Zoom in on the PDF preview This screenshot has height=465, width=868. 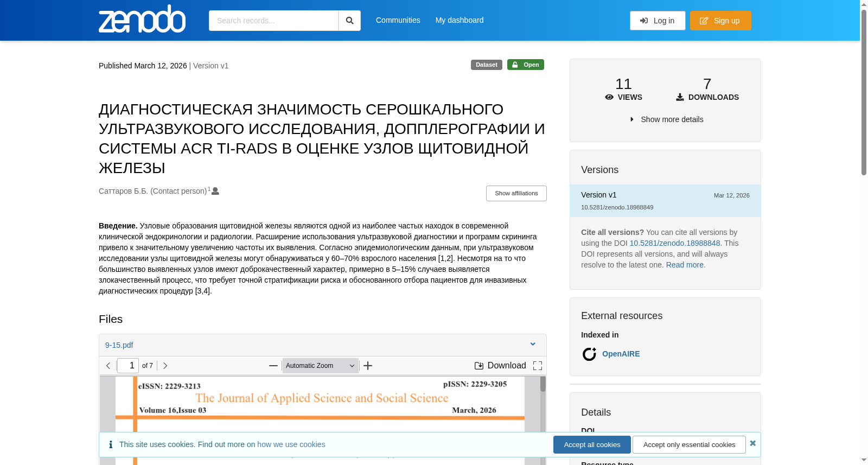(x=368, y=366)
